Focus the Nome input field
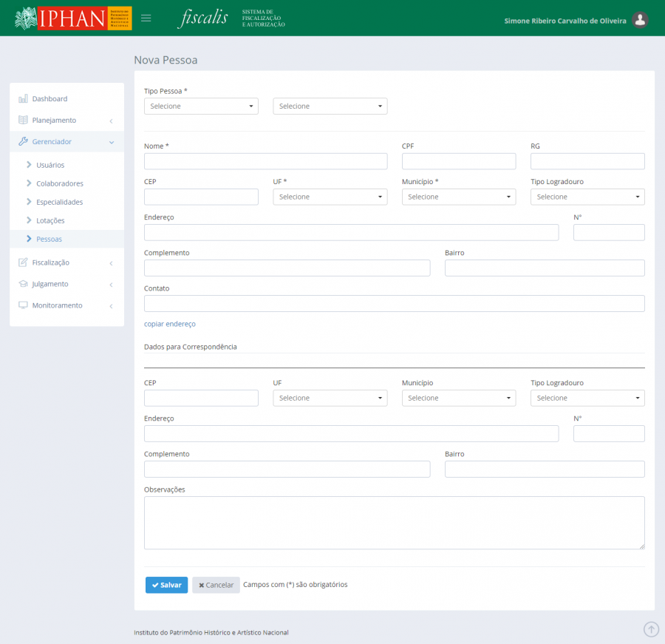Screen dimensions: 665x644 [x=265, y=162]
